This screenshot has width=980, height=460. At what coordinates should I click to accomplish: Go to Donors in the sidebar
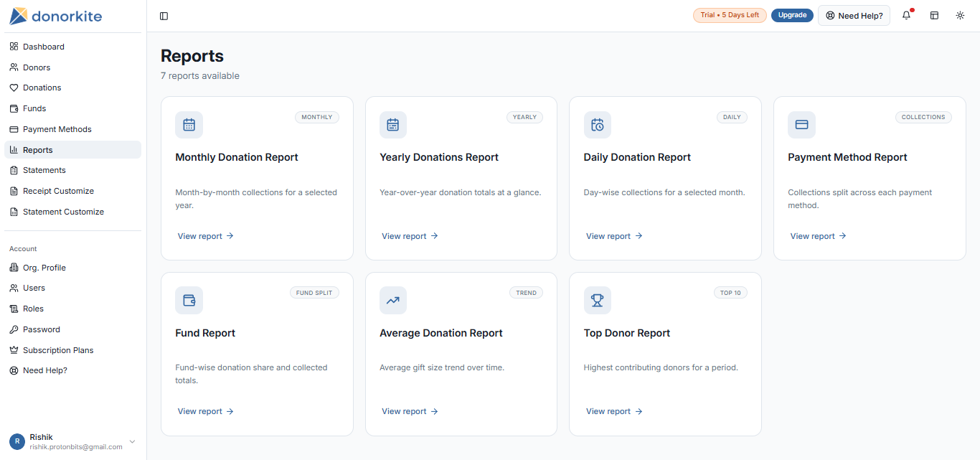coord(72,67)
